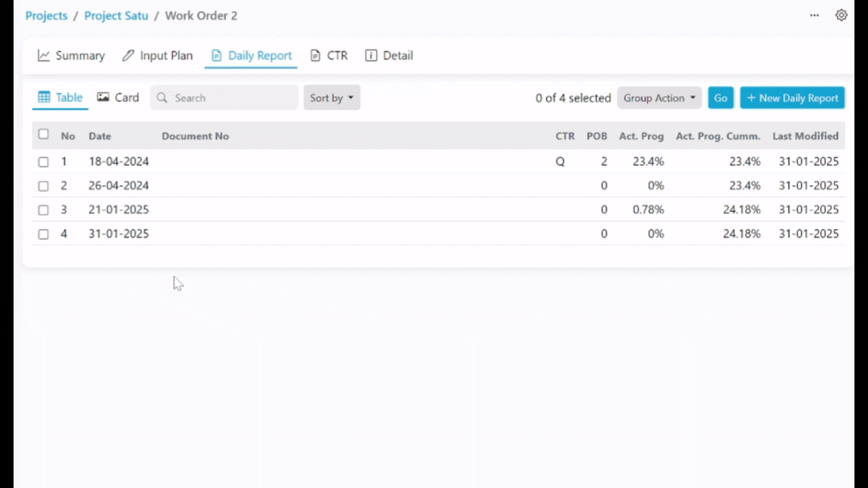Click the Input Plan pencil icon
The width and height of the screenshot is (868, 488).
(x=128, y=56)
